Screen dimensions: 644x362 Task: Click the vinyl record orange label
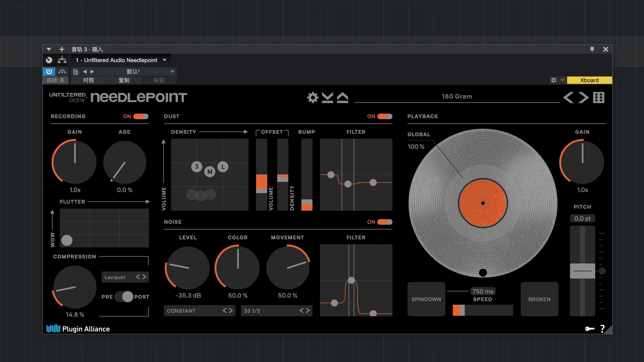click(483, 203)
